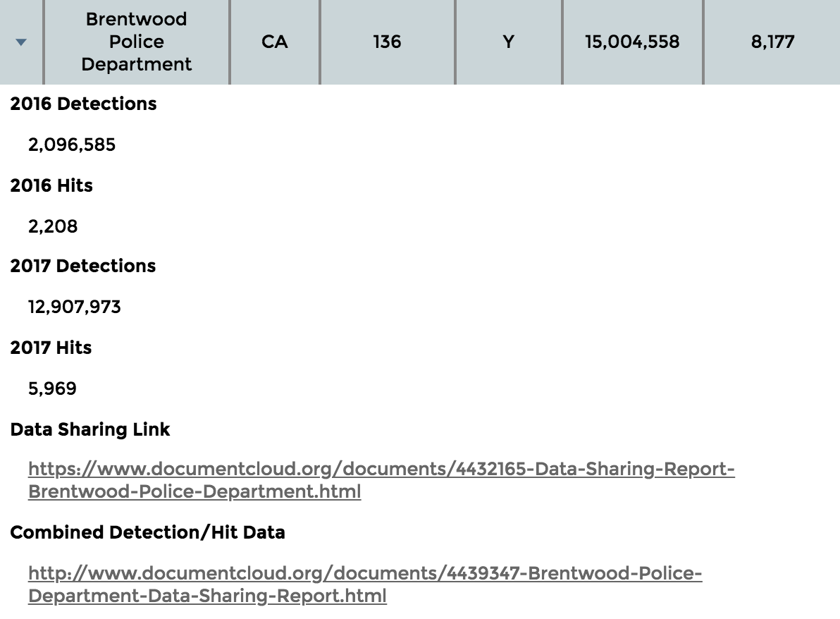
Task: Click the Brentwood Police Department name cell
Action: [137, 42]
